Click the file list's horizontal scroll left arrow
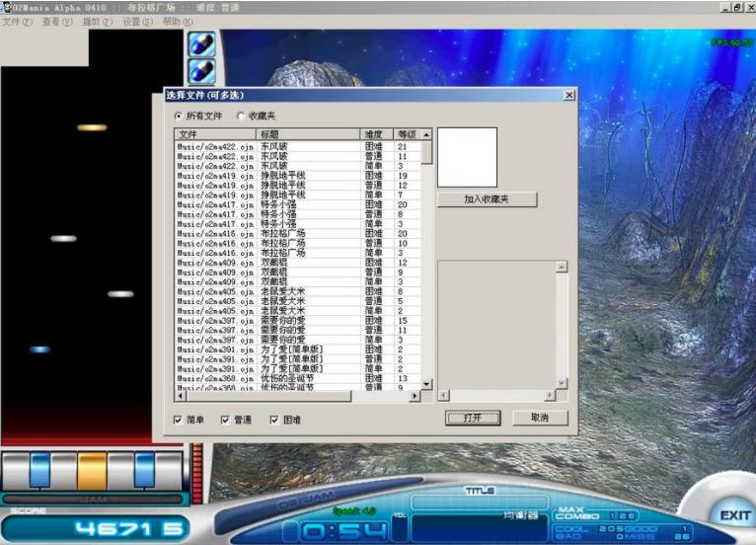The width and height of the screenshot is (756, 545). click(x=180, y=396)
